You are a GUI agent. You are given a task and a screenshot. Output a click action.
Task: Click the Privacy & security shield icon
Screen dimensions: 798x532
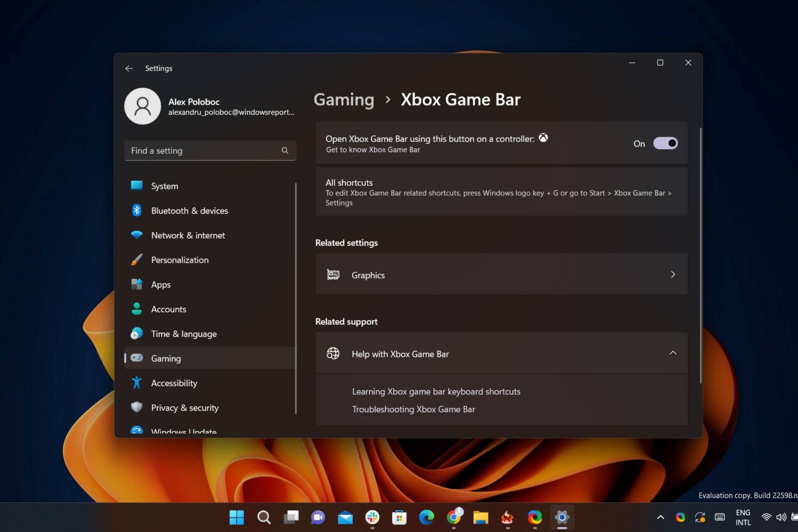pos(137,407)
